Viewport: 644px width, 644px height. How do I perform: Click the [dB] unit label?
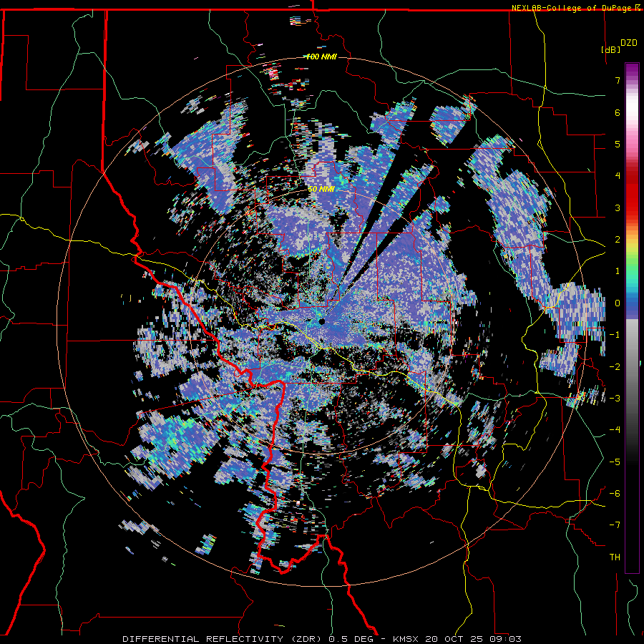point(610,49)
